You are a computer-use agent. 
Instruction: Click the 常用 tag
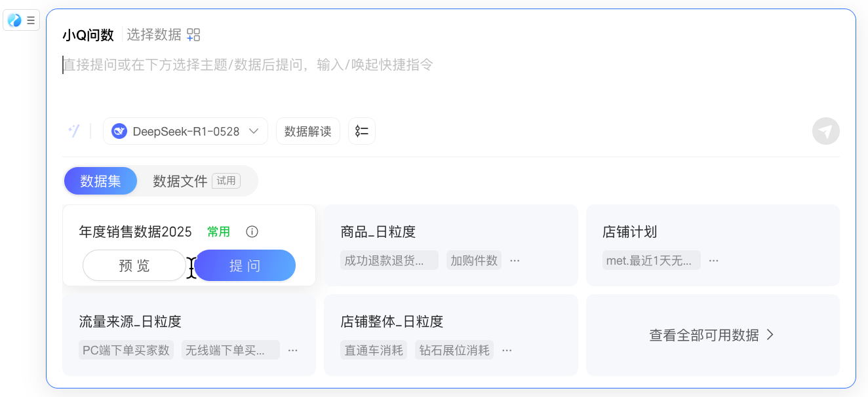pyautogui.click(x=218, y=232)
